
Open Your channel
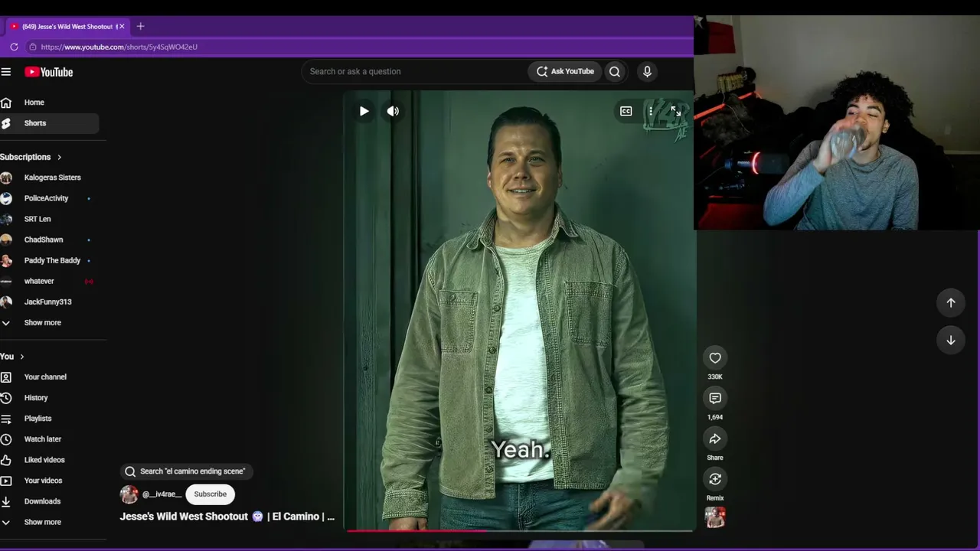tap(50, 377)
